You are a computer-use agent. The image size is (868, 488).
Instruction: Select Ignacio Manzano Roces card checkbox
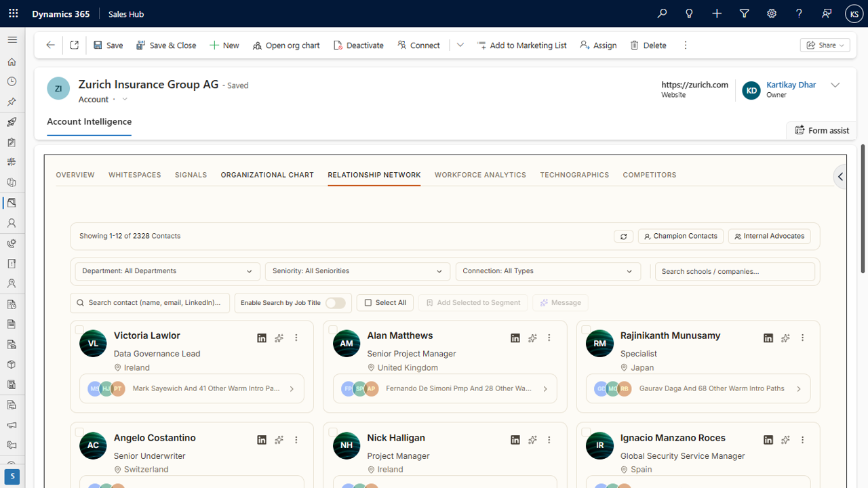point(586,432)
